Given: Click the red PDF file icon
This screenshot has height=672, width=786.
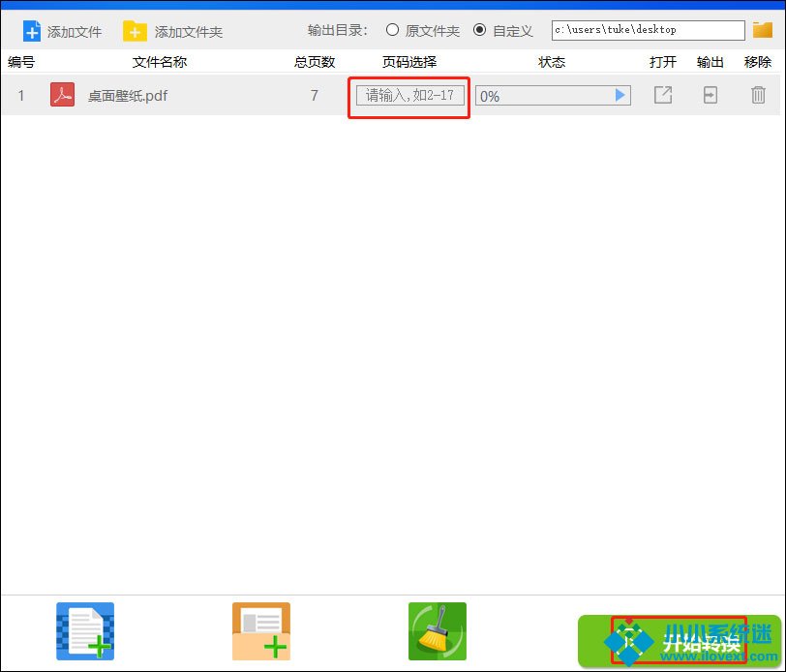Looking at the screenshot, I should click(62, 95).
